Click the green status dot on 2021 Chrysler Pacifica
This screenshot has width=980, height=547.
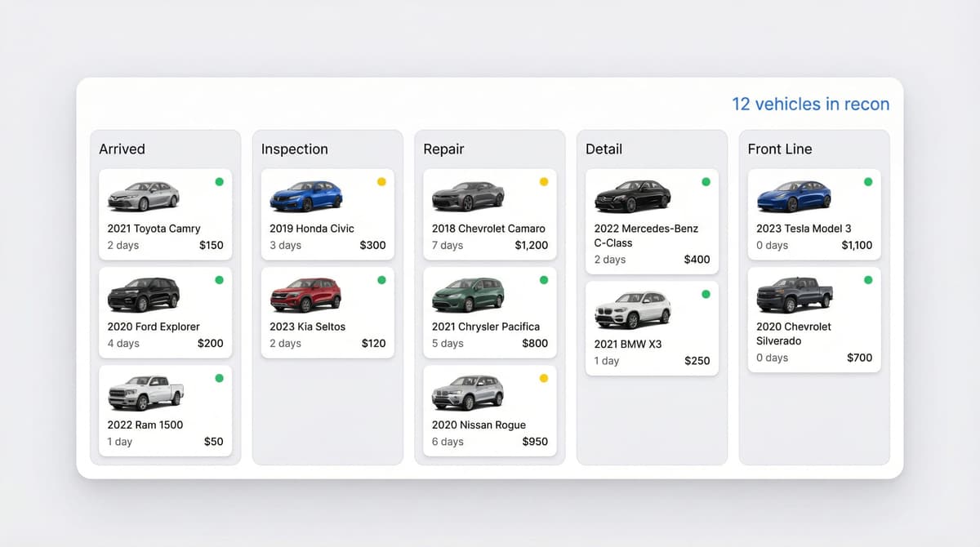(x=542, y=280)
